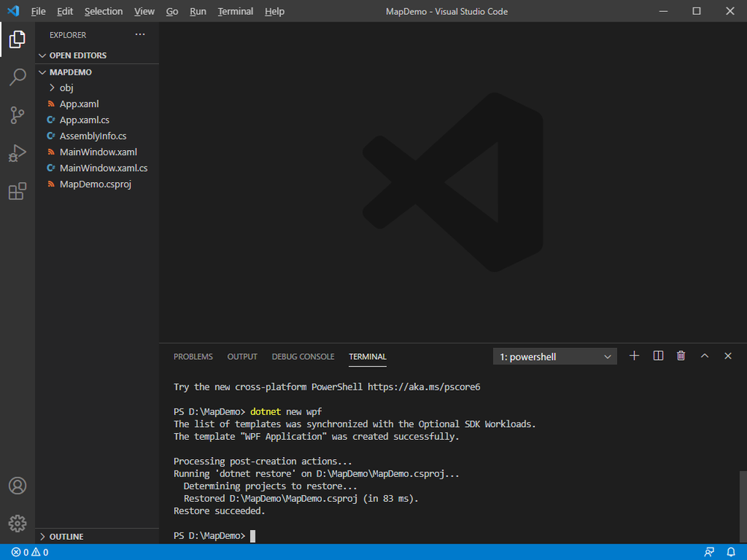Kill the terminal with trash icon
The height and width of the screenshot is (560, 747).
tap(681, 355)
